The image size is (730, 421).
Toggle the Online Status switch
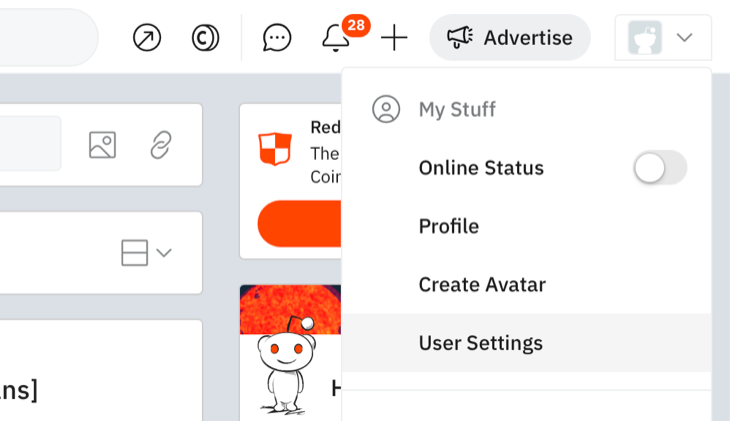pyautogui.click(x=660, y=168)
